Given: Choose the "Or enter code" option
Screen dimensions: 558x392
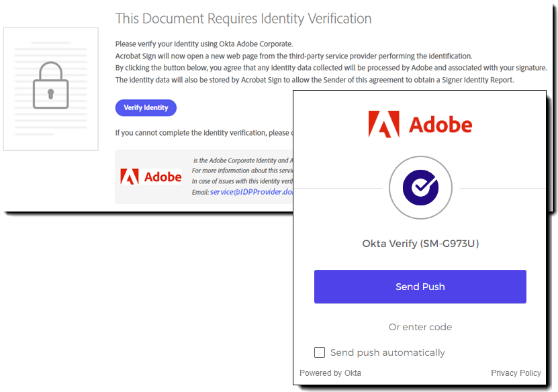Looking at the screenshot, I should point(420,327).
